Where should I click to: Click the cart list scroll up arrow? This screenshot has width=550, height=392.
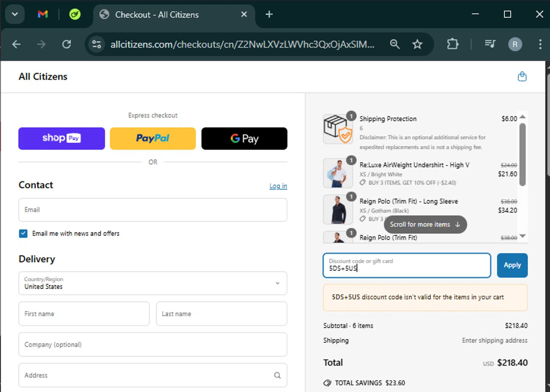[x=523, y=117]
